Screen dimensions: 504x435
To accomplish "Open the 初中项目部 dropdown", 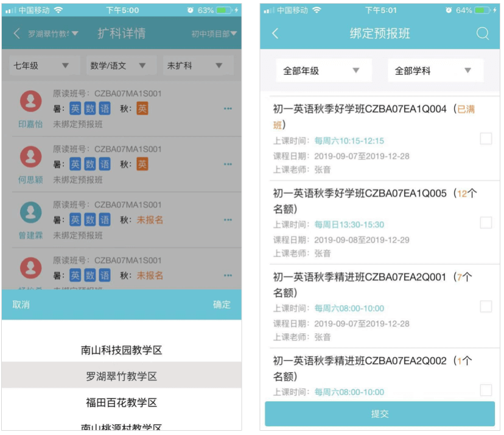I will click(x=214, y=34).
